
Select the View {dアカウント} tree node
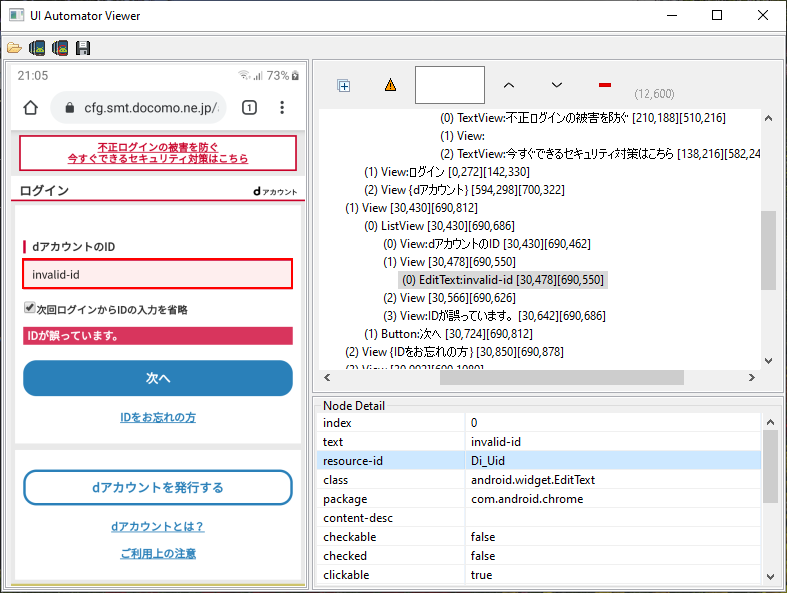click(464, 190)
